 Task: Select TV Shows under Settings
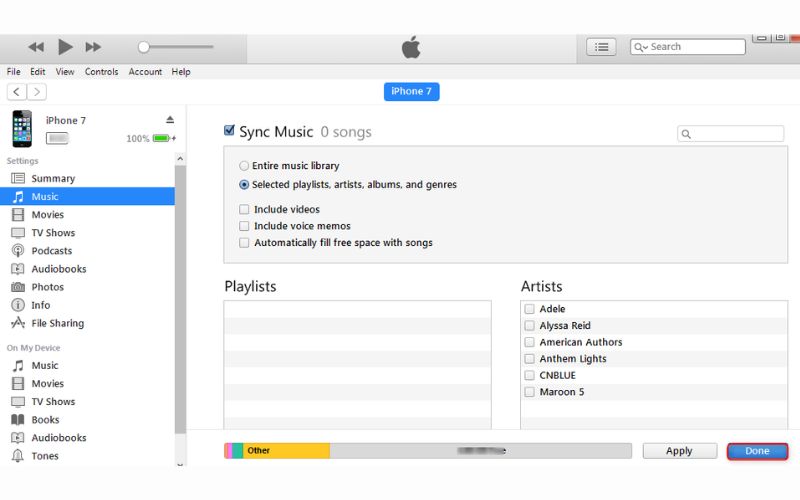point(87,233)
